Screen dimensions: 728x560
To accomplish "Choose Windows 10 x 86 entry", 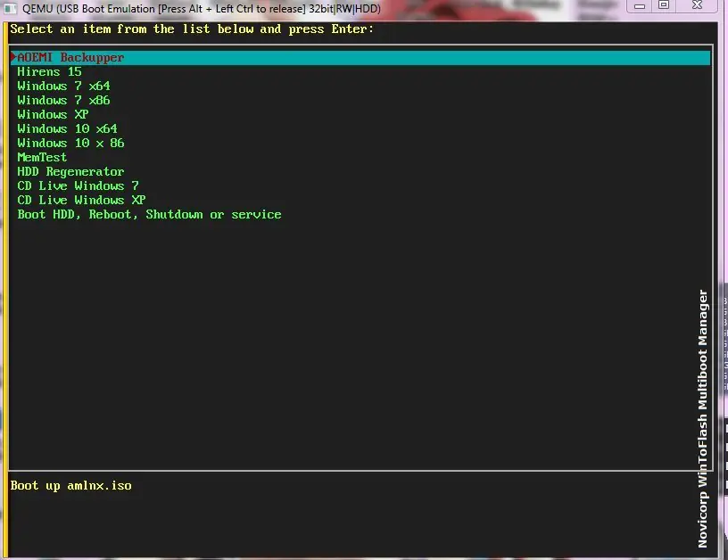I will [70, 143].
